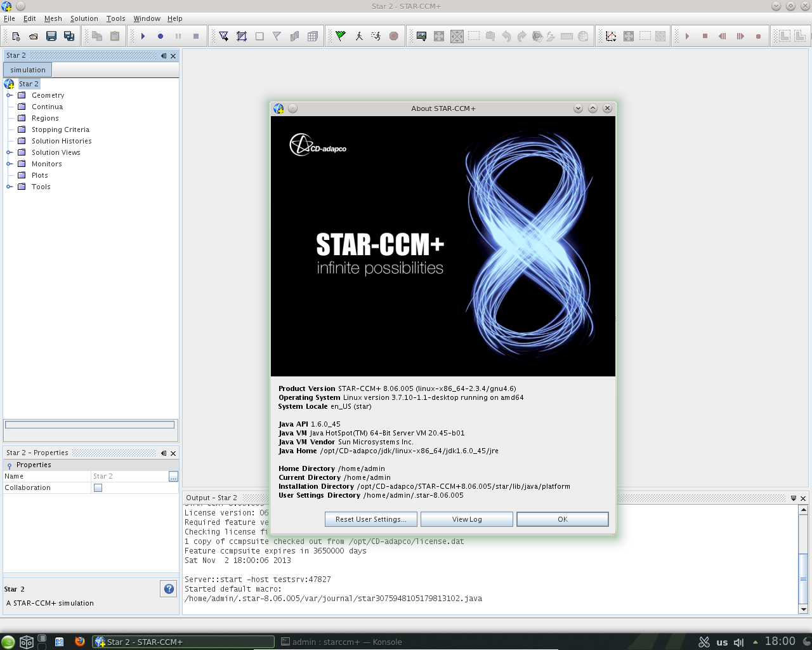Viewport: 812px width, 650px height.
Task: Click Reset User Settings button
Action: point(371,519)
